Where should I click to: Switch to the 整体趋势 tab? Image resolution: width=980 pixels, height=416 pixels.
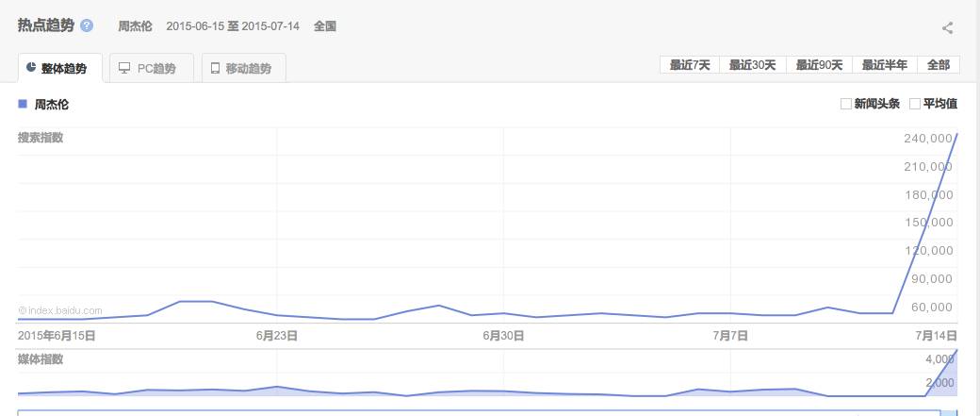60,68
